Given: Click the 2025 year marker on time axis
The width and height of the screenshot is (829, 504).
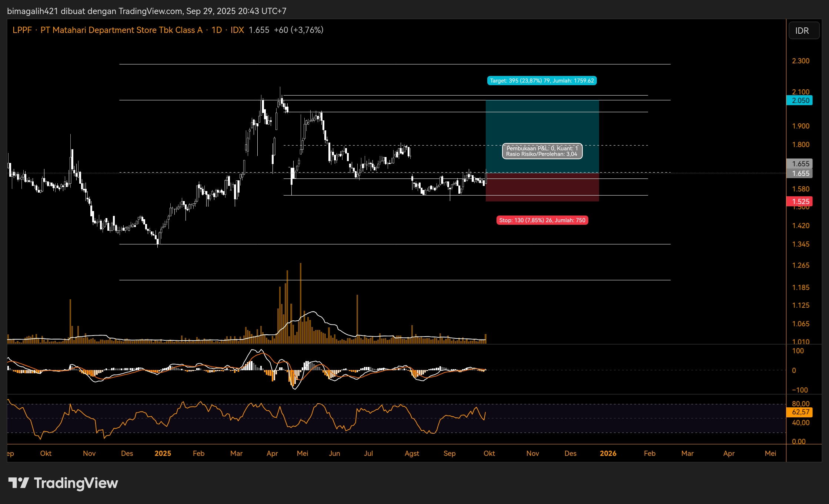Looking at the screenshot, I should (163, 453).
